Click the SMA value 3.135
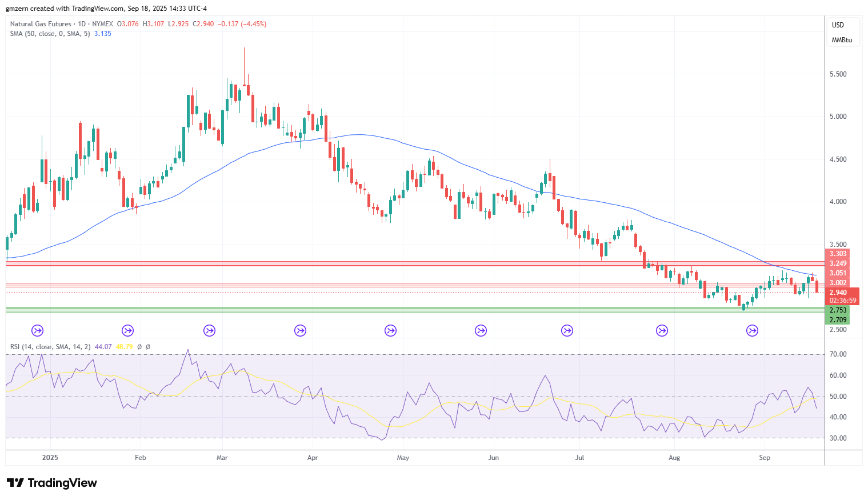Viewport: 868px width, 500px height. [103, 34]
